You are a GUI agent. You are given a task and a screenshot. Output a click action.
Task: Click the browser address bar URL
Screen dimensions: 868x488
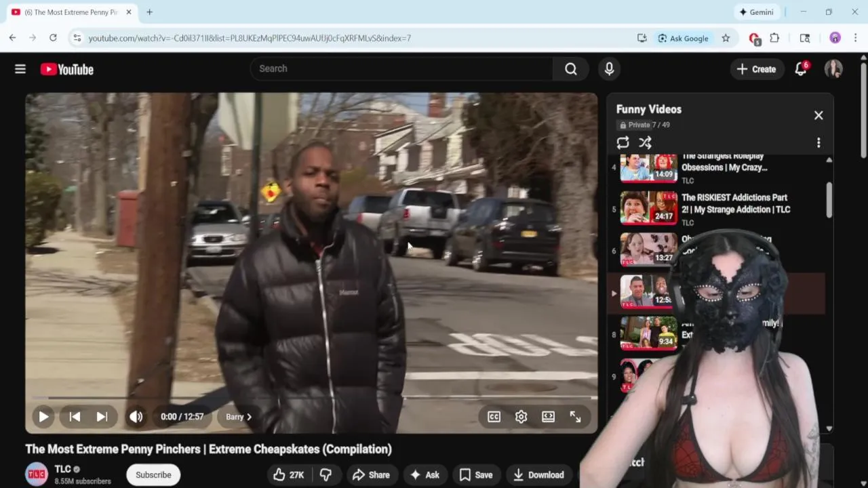250,39
